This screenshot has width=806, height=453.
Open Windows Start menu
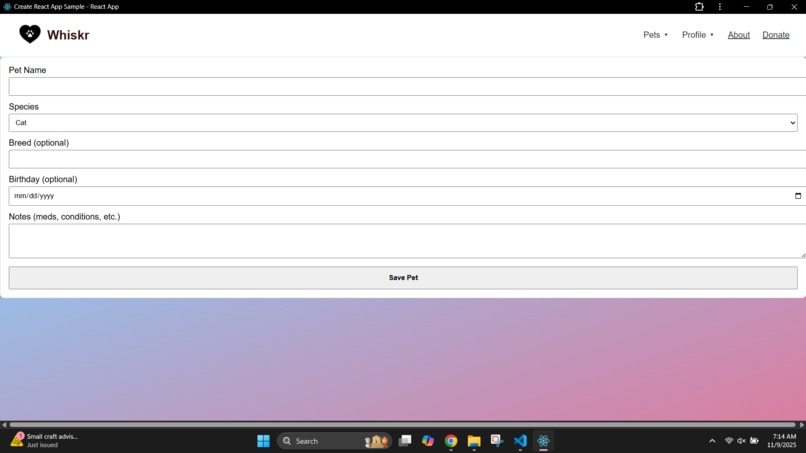coord(263,441)
